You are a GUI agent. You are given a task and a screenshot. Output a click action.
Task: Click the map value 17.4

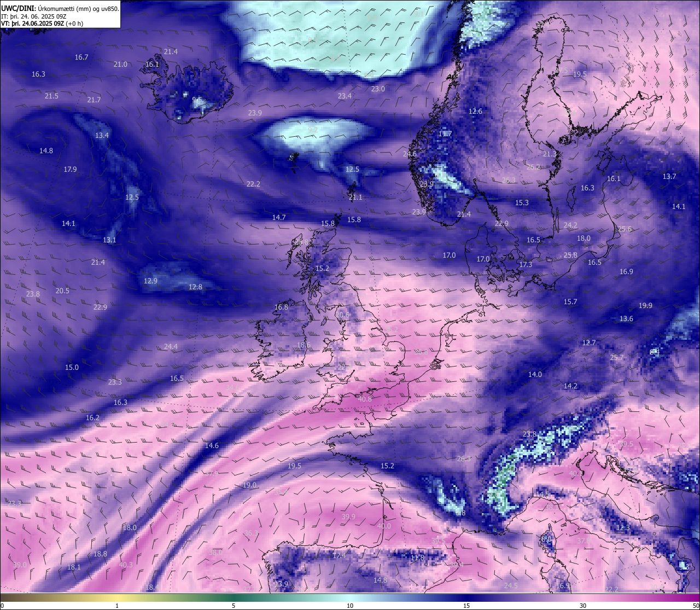tap(339, 556)
